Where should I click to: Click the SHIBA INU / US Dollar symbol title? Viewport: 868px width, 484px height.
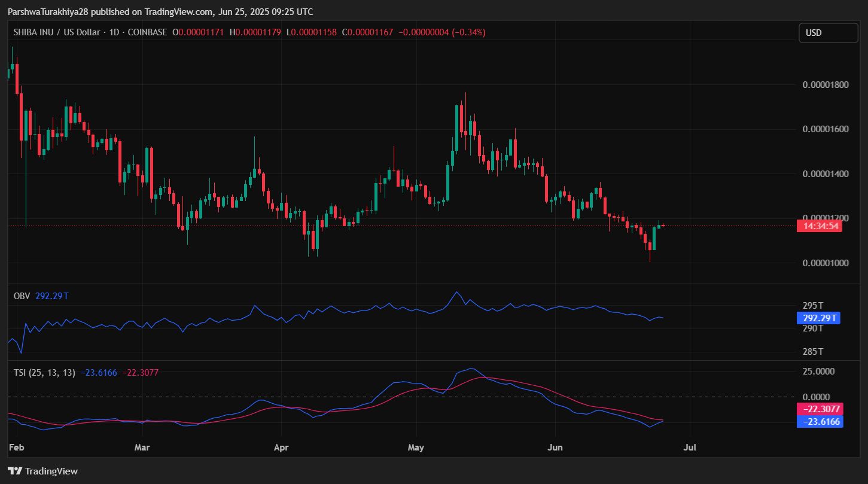point(57,32)
